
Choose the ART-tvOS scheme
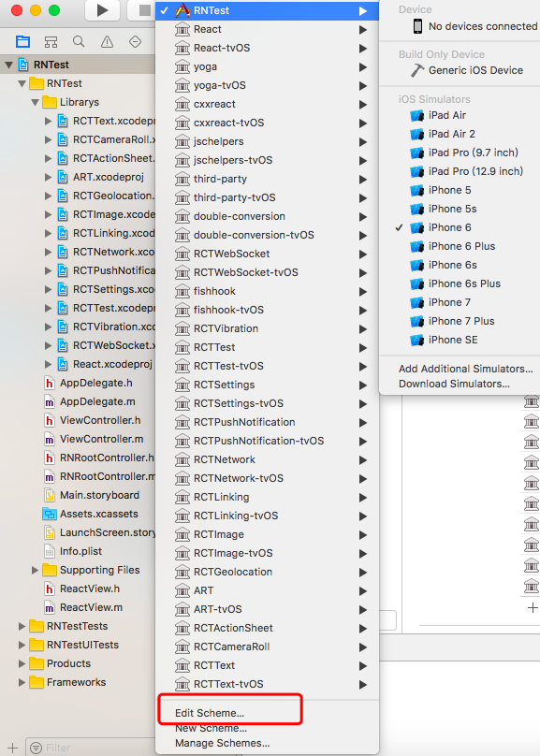click(x=267, y=609)
